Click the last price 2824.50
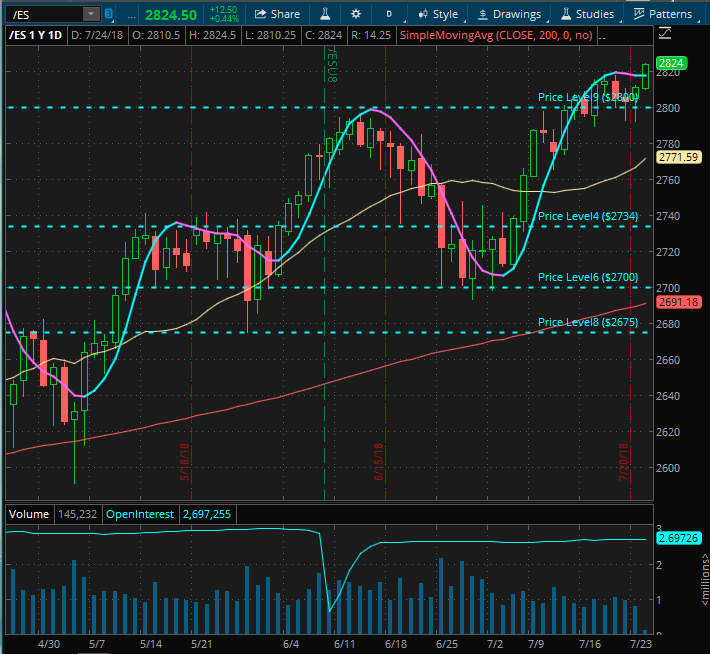 [x=171, y=15]
